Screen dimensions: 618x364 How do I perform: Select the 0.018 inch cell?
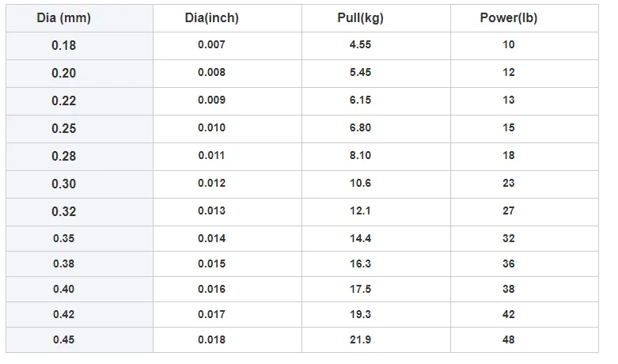212,339
